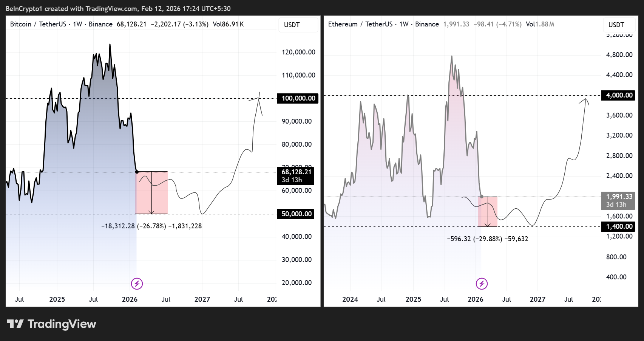Click the 1,400.00 price label on the Ethereum scale
This screenshot has height=341, width=644.
[x=618, y=226]
